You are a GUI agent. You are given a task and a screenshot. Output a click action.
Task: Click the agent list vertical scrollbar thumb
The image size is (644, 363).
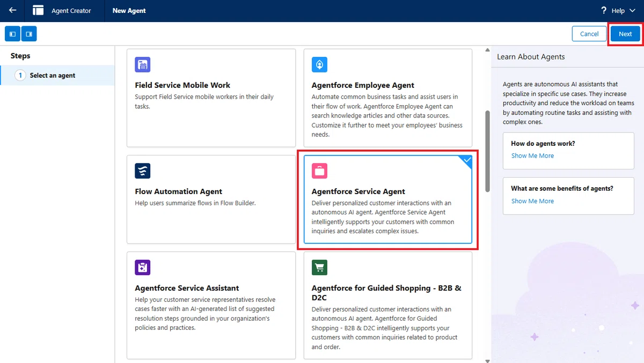tap(487, 151)
